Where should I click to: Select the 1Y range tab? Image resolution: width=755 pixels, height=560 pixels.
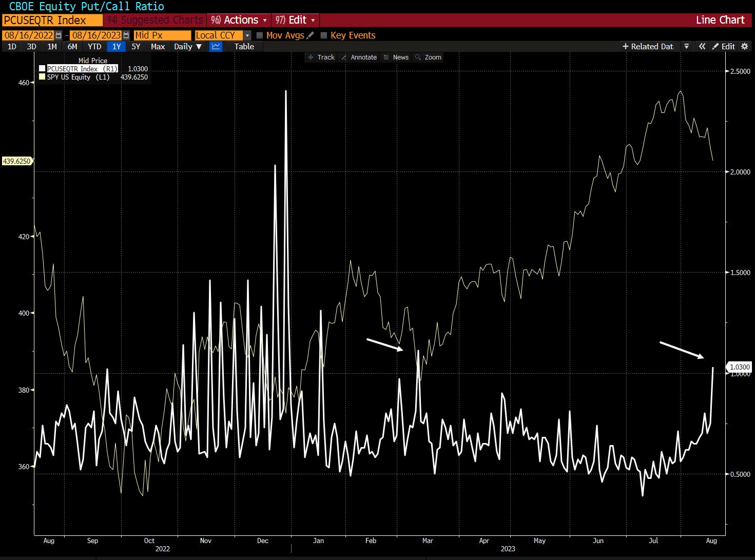(x=117, y=46)
